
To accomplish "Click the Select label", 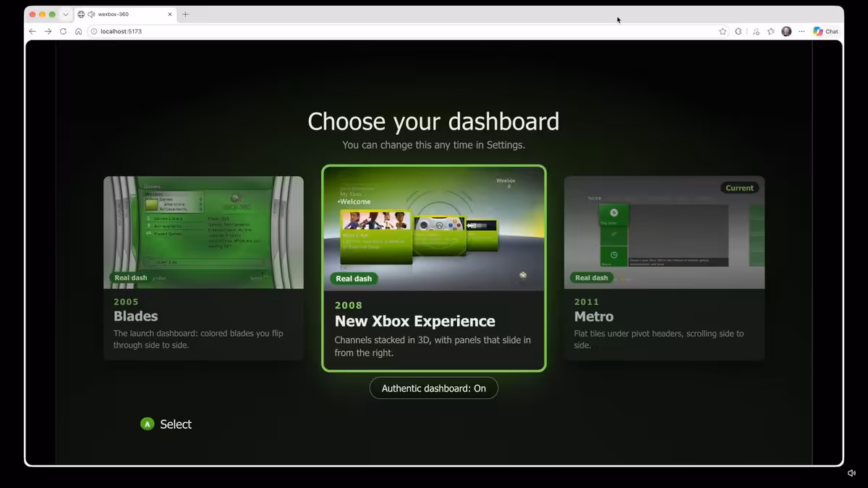I will pos(176,424).
